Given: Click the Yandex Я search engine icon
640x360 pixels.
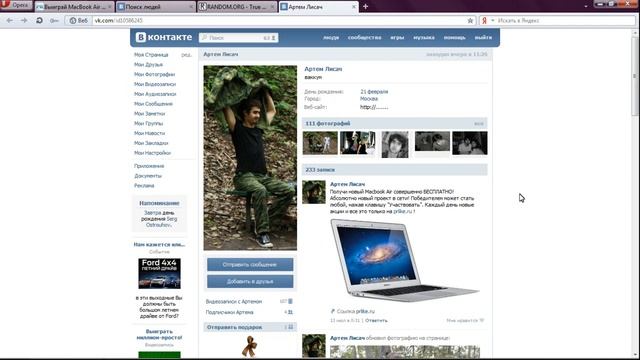Looking at the screenshot, I should [484, 20].
